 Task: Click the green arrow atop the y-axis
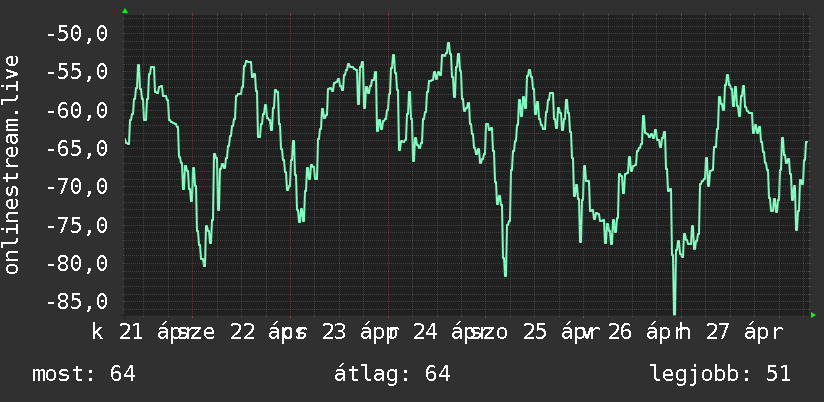125,11
